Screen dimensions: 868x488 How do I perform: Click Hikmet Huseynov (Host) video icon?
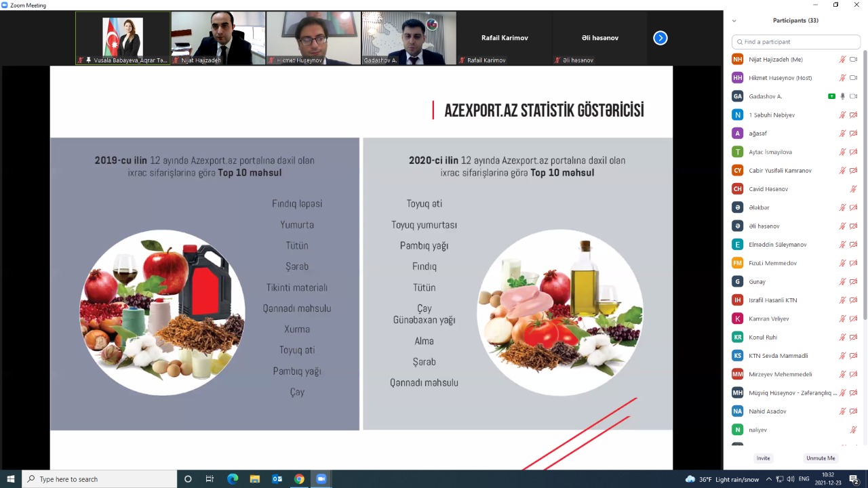[x=854, y=78]
